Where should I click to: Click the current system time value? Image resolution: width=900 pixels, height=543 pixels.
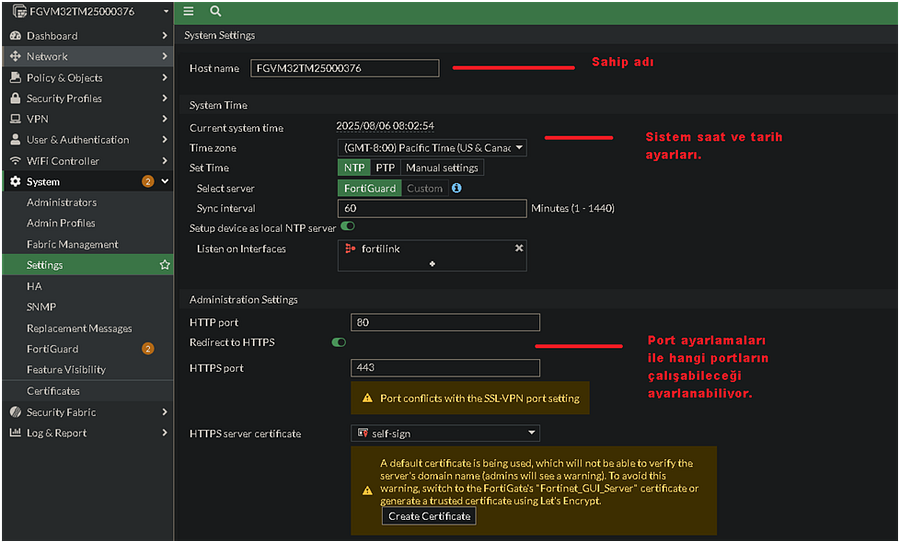385,126
